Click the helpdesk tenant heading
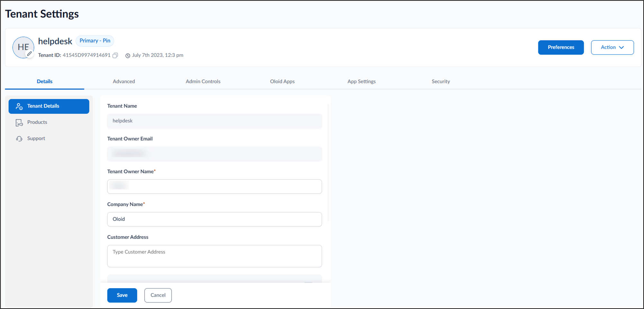This screenshot has height=309, width=644. [x=55, y=41]
